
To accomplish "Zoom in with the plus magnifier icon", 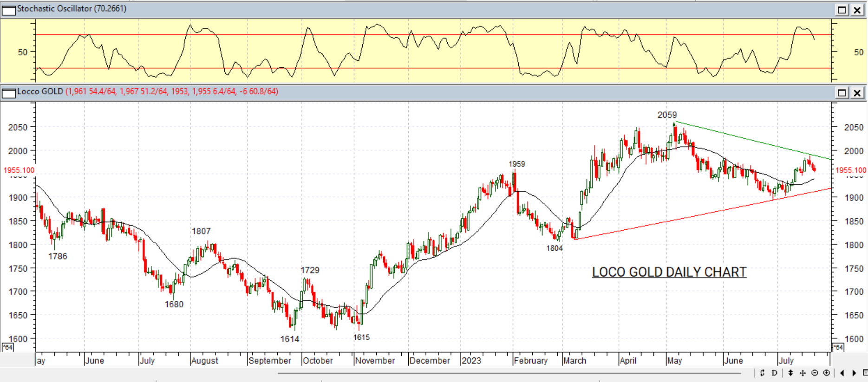I will [x=827, y=373].
